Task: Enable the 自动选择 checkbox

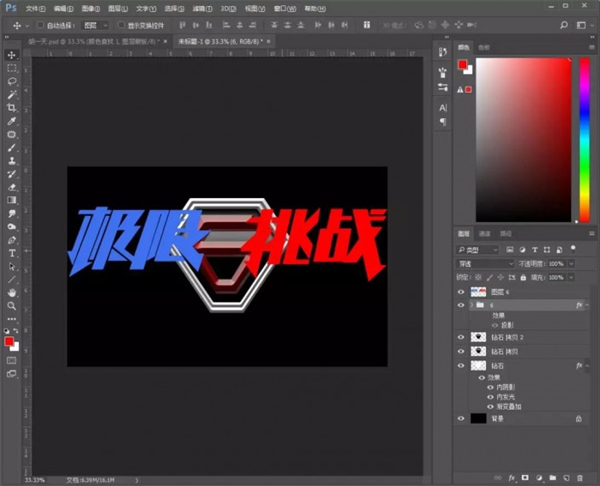Action: coord(40,24)
